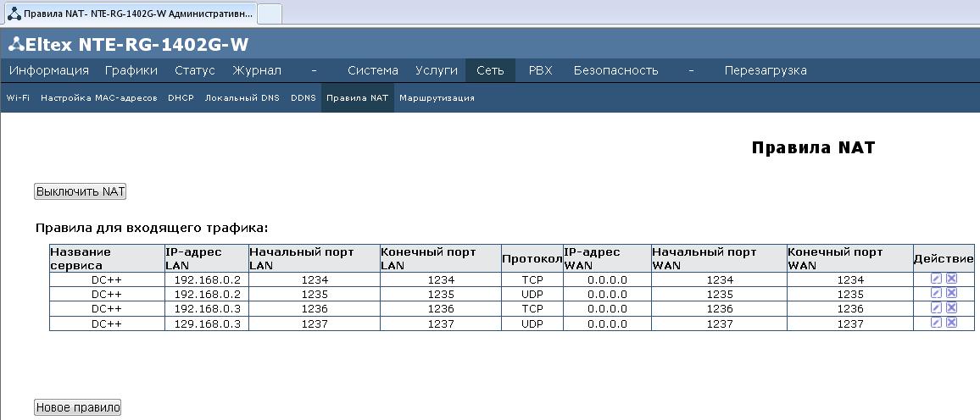Open the Безопасность menu

click(x=615, y=70)
